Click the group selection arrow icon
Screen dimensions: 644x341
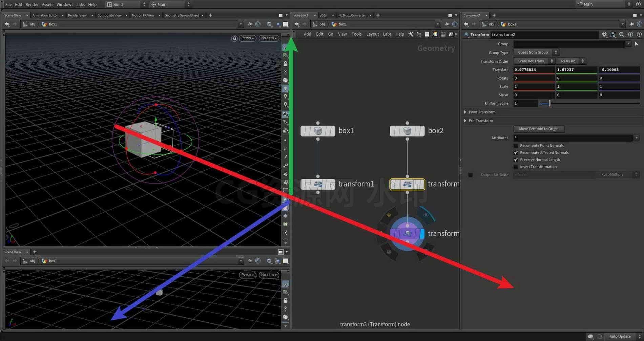tap(636, 44)
